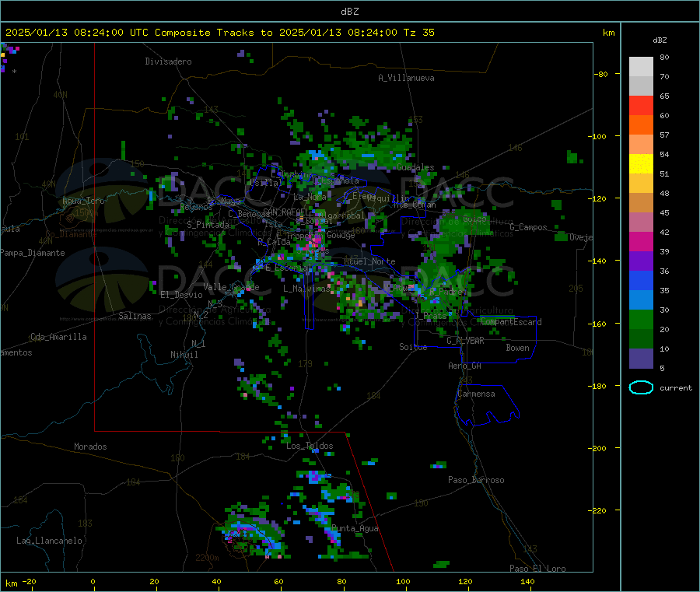Click the ComantEscard map label
Viewport: 700px width, 592px height.
(x=511, y=321)
